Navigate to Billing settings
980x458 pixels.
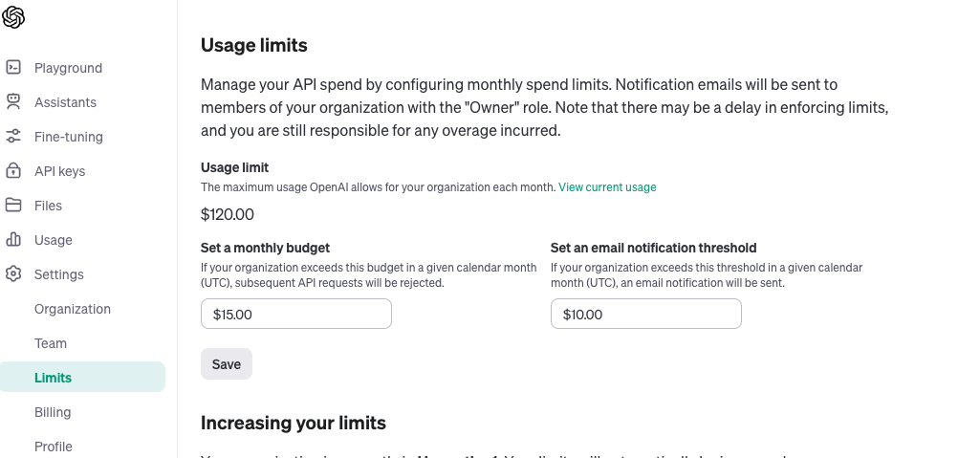pos(53,412)
